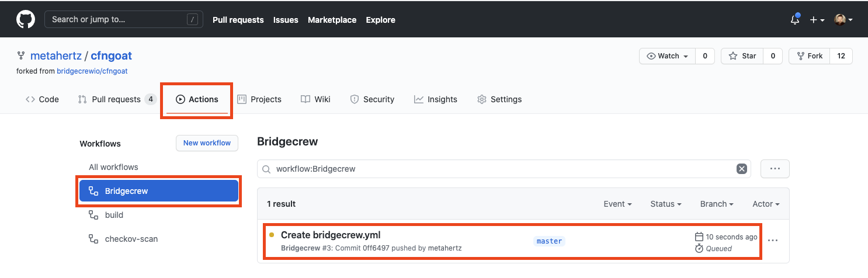868x278 pixels.
Task: Click the slash shortcut icon in search
Action: (x=192, y=19)
